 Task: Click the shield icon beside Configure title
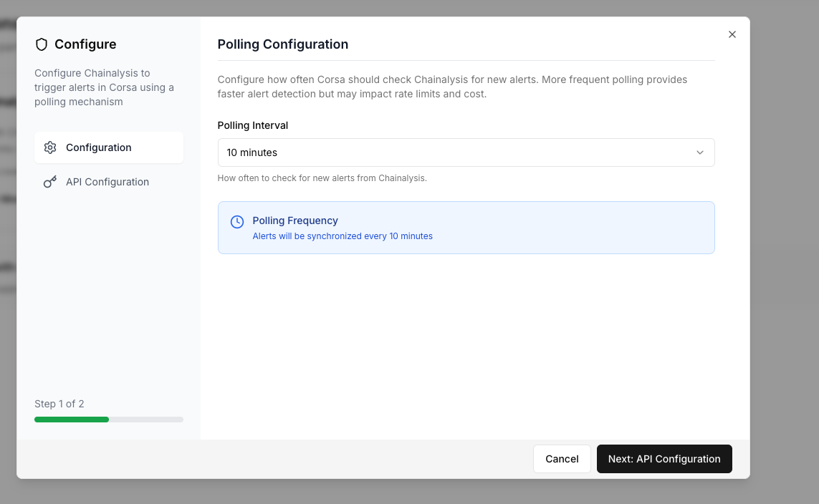(42, 44)
